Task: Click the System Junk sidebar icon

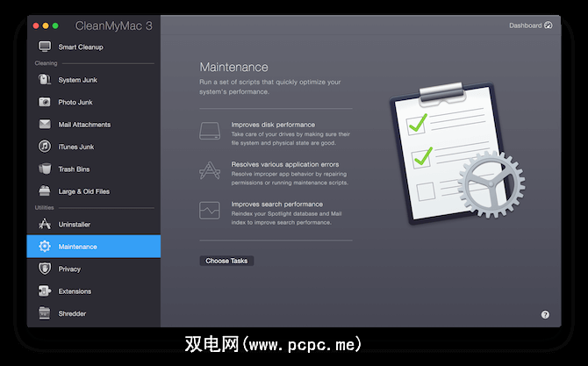Action: coord(45,80)
